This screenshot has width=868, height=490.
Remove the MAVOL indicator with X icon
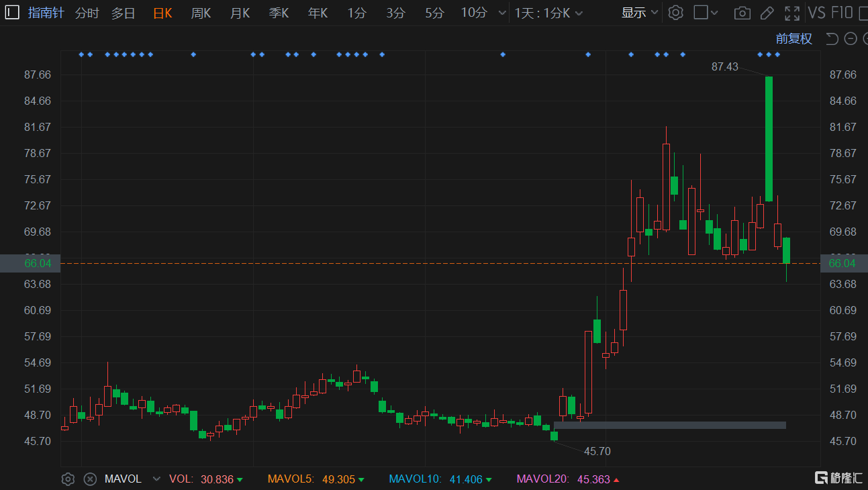(90, 479)
